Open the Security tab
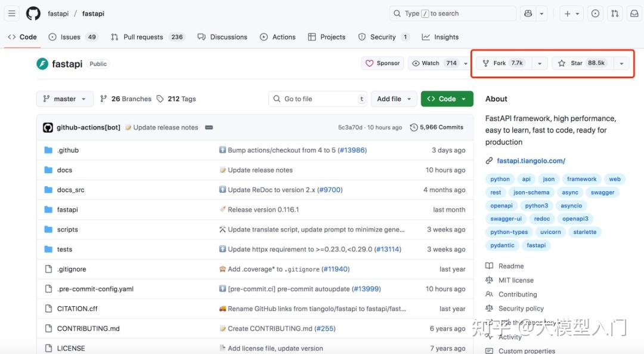This screenshot has width=644, height=354. pyautogui.click(x=384, y=37)
